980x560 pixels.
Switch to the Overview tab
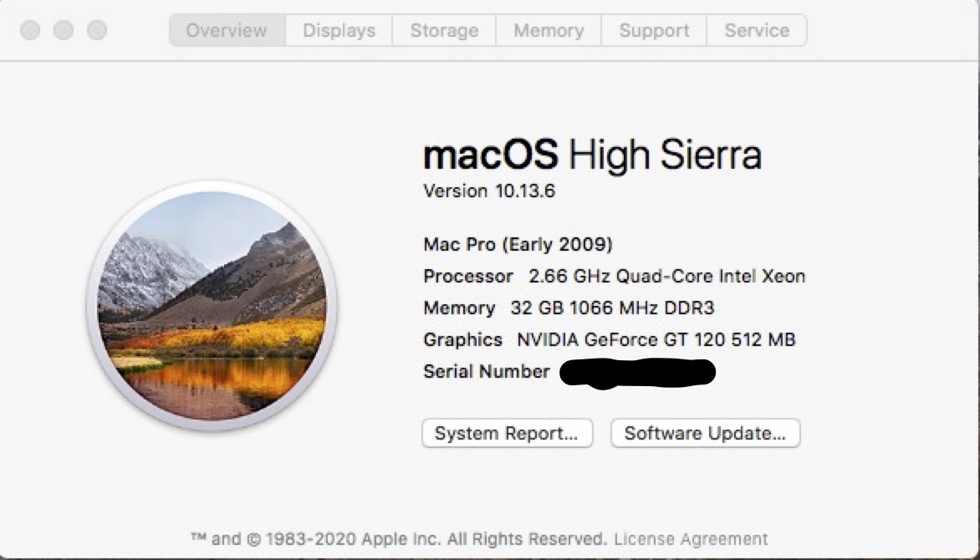point(227,31)
